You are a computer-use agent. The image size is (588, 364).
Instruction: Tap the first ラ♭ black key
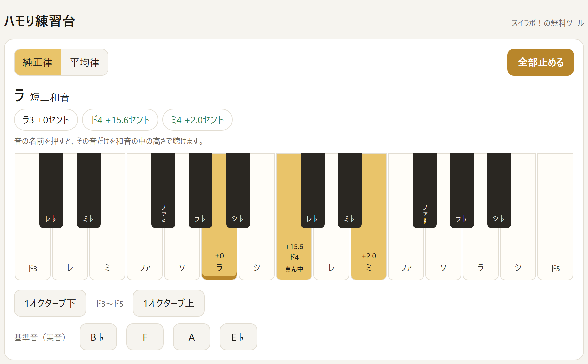click(x=200, y=190)
